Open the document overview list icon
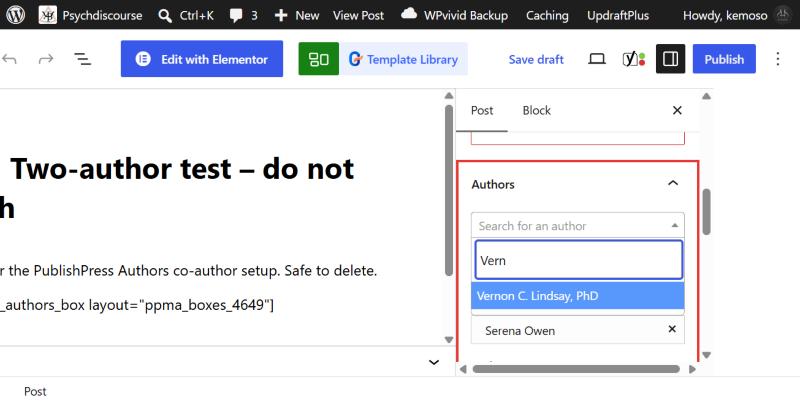 coord(83,59)
